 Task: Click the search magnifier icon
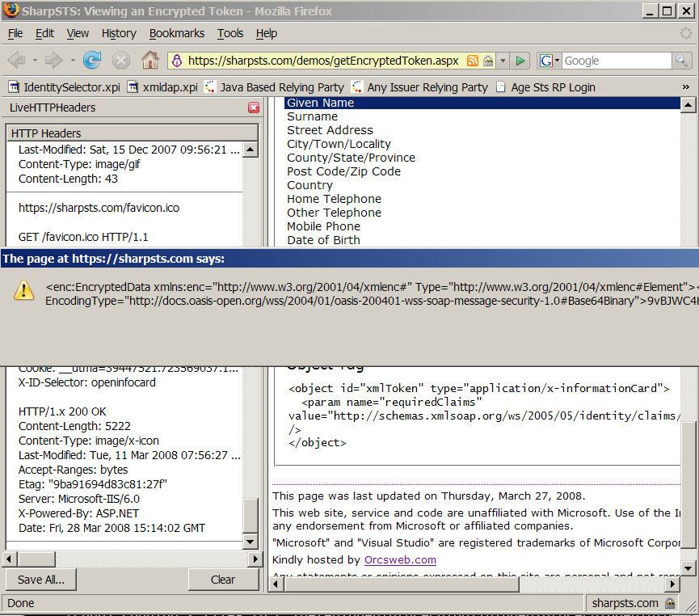click(x=681, y=61)
